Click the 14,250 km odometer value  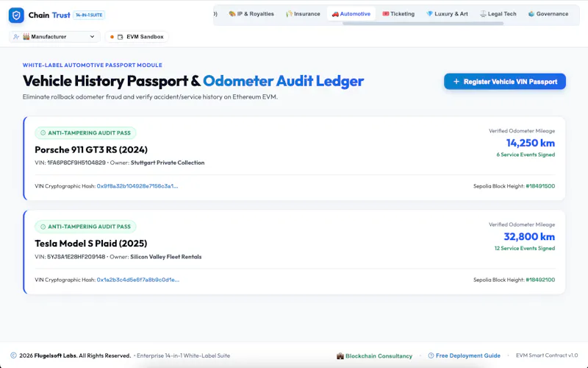click(x=530, y=143)
